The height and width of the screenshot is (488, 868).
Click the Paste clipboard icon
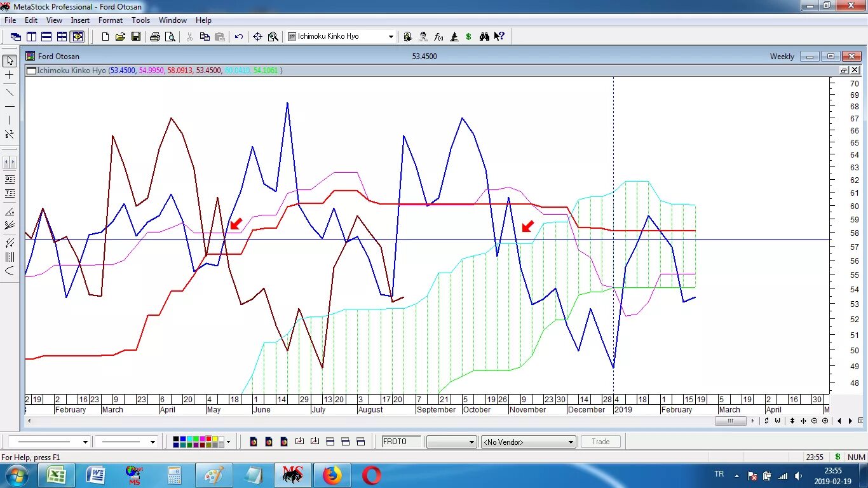coord(220,37)
